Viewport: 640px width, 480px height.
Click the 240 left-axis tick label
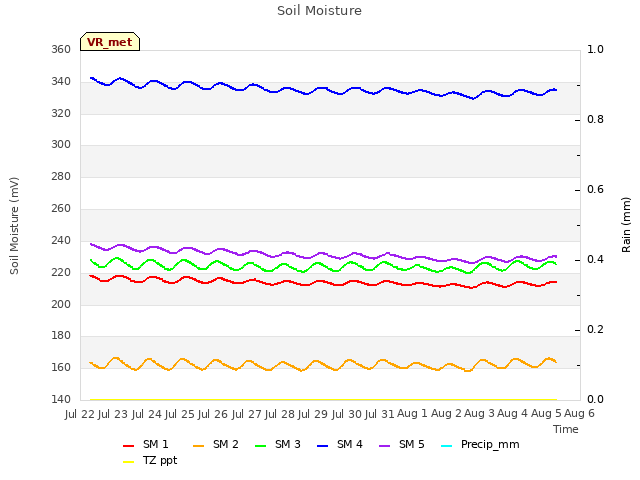(x=61, y=241)
